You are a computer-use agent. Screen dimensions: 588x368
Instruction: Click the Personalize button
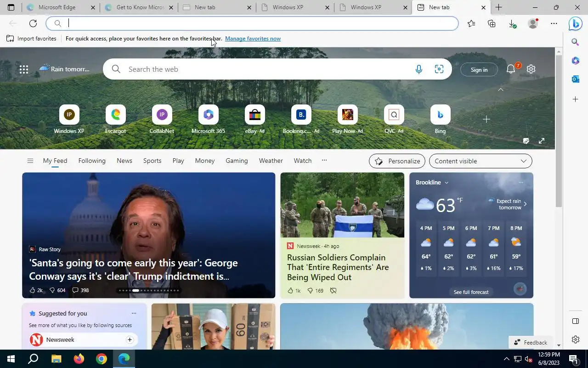pos(397,161)
